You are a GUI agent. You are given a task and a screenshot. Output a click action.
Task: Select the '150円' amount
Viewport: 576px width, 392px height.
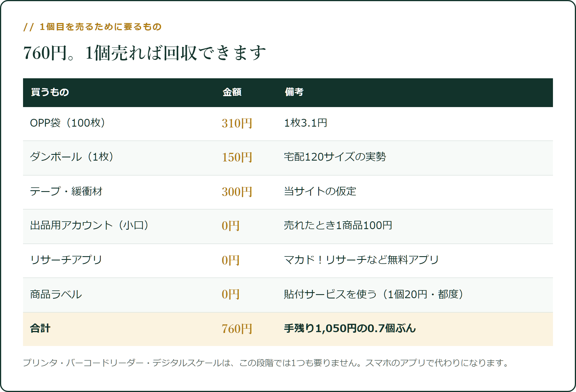pos(237,157)
